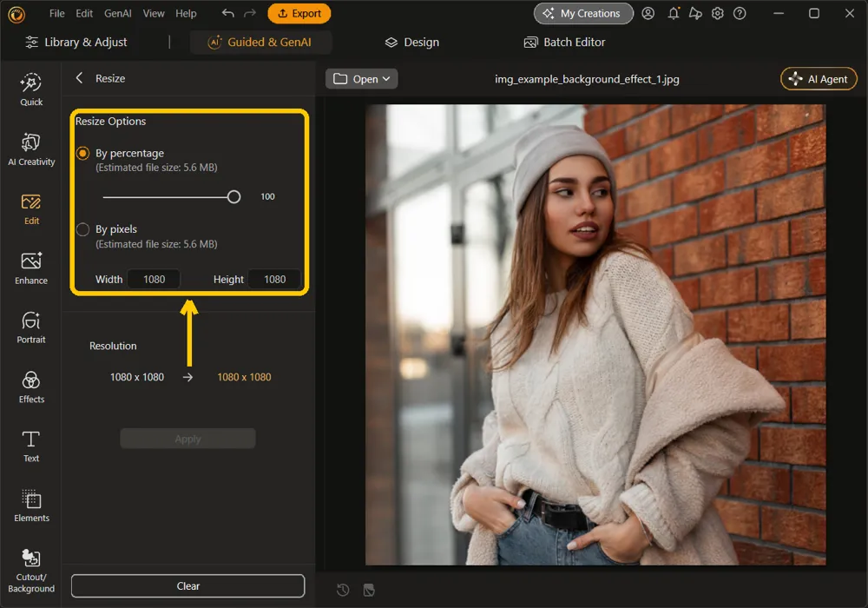
Task: Click the orange new resolution 1080 x 1080
Action: click(244, 377)
